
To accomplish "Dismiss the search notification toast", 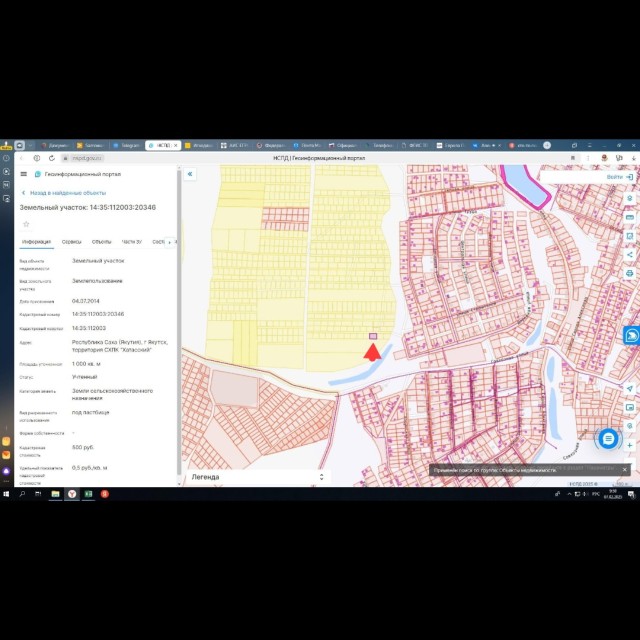I will pos(624,470).
